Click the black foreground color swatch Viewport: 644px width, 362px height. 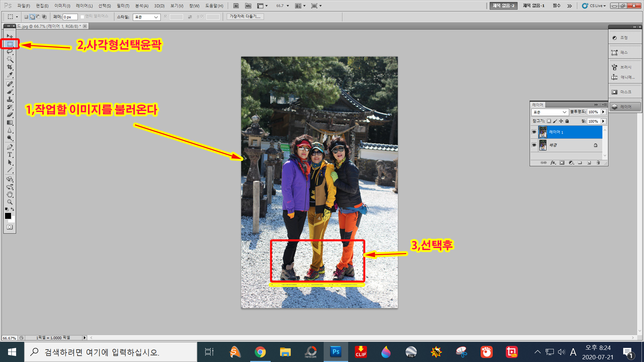pos(8,216)
